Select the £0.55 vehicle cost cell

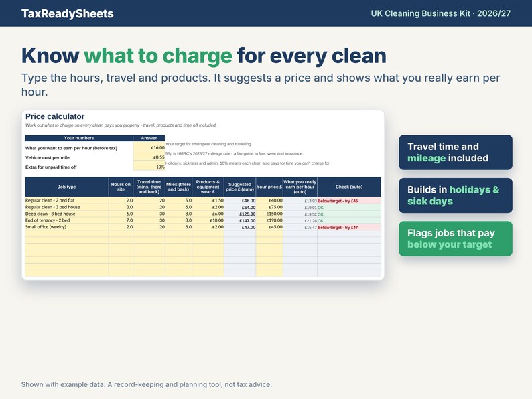click(x=149, y=157)
